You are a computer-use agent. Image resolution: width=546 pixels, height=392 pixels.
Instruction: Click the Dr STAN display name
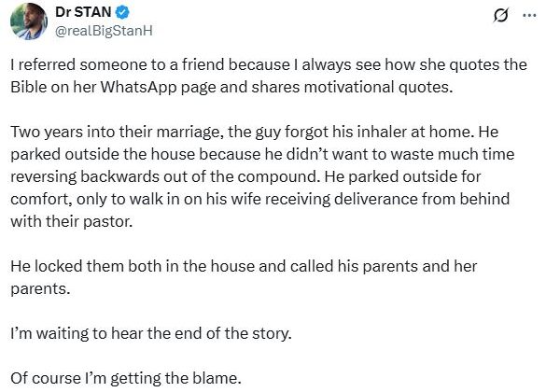(x=83, y=12)
